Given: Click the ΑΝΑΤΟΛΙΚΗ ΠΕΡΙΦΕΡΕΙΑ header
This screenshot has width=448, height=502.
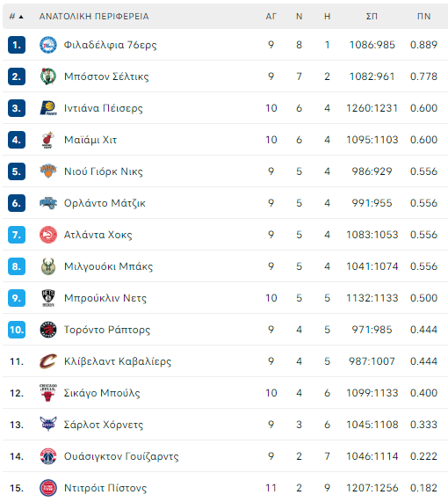Looking at the screenshot, I should coord(94,17).
